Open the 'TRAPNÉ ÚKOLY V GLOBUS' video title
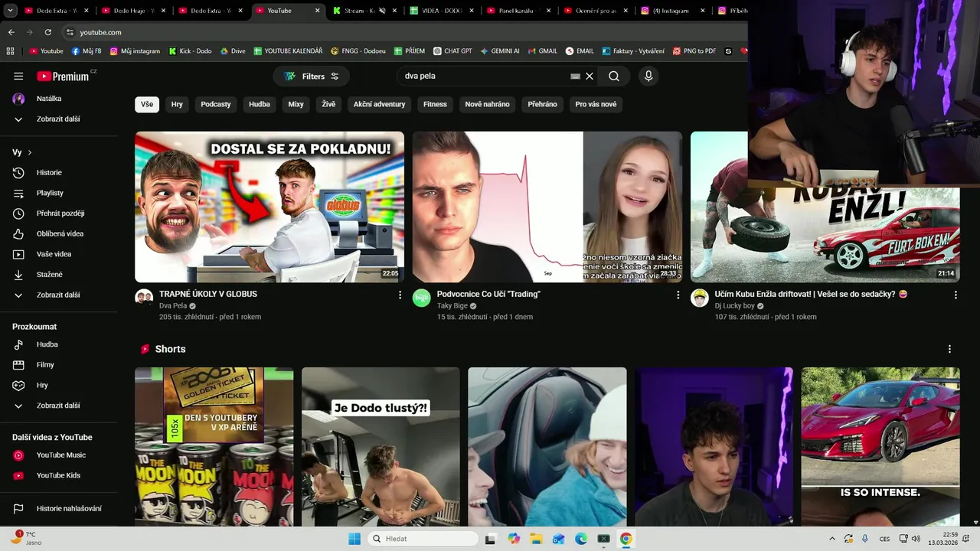 coord(208,294)
